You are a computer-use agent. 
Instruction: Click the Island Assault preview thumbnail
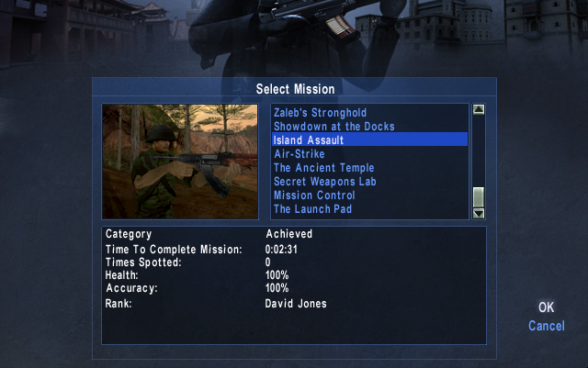click(180, 162)
